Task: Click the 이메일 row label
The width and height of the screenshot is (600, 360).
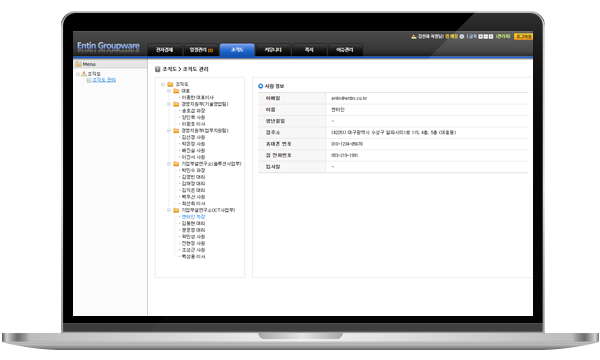Action: click(x=273, y=98)
